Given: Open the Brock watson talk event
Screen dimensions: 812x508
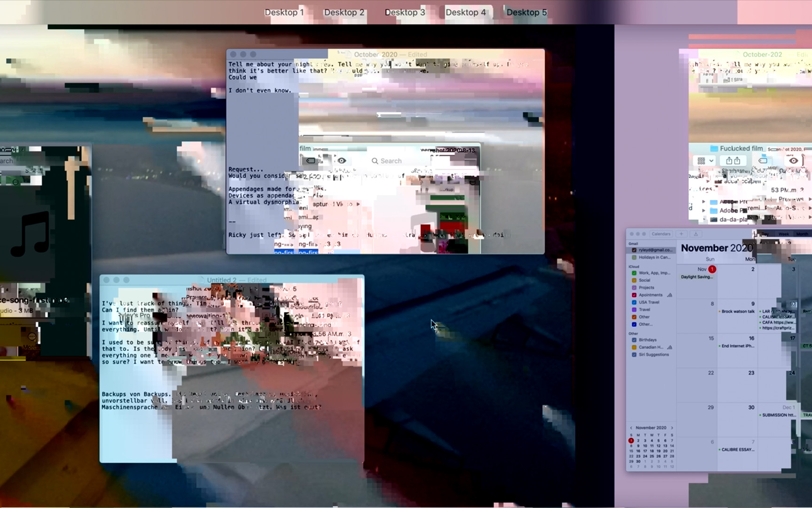Looking at the screenshot, I should 738,311.
